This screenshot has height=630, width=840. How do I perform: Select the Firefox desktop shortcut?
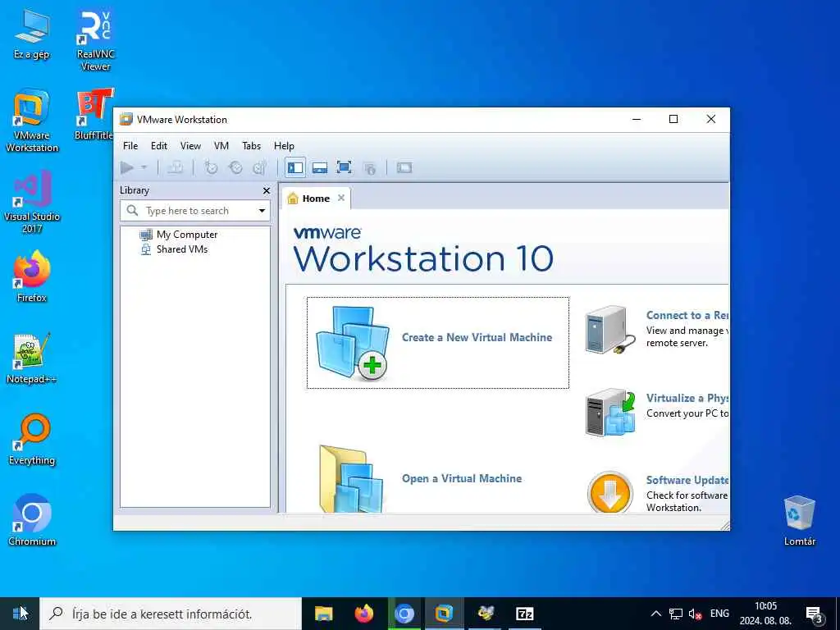coord(32,277)
